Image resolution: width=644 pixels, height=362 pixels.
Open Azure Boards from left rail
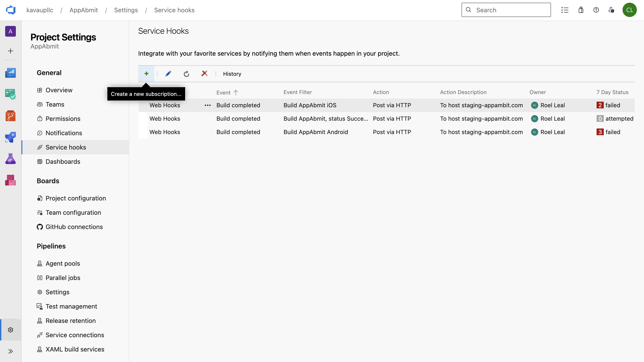coord(11,94)
